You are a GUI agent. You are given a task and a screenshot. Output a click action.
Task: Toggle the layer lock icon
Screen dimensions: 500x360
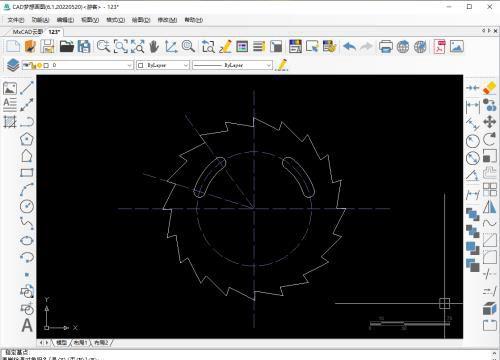[34, 65]
